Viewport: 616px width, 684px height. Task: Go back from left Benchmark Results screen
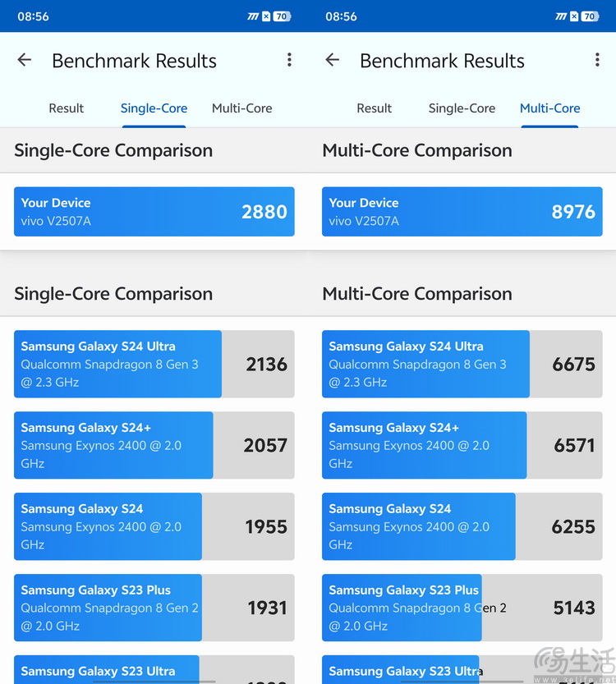(x=25, y=60)
